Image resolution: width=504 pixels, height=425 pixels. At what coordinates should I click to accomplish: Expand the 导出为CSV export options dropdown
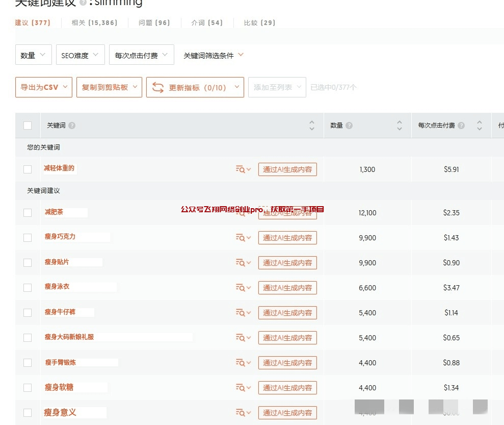coord(44,87)
